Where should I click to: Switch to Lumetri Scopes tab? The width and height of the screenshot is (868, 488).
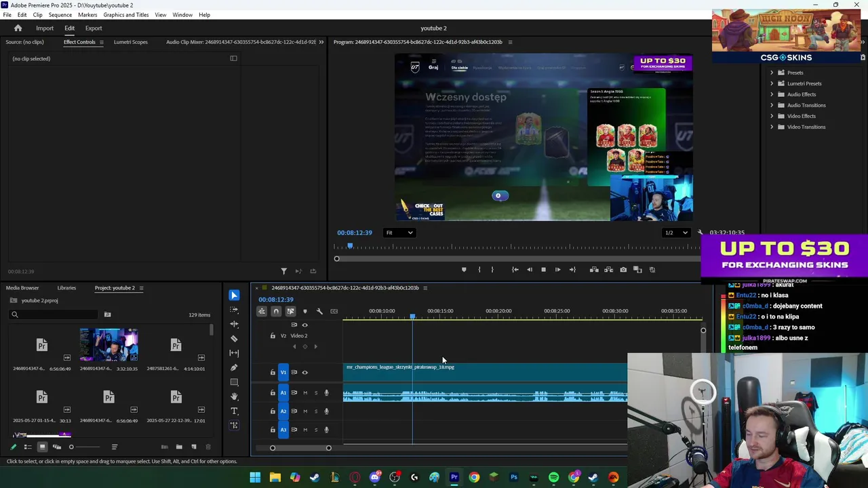tap(131, 42)
